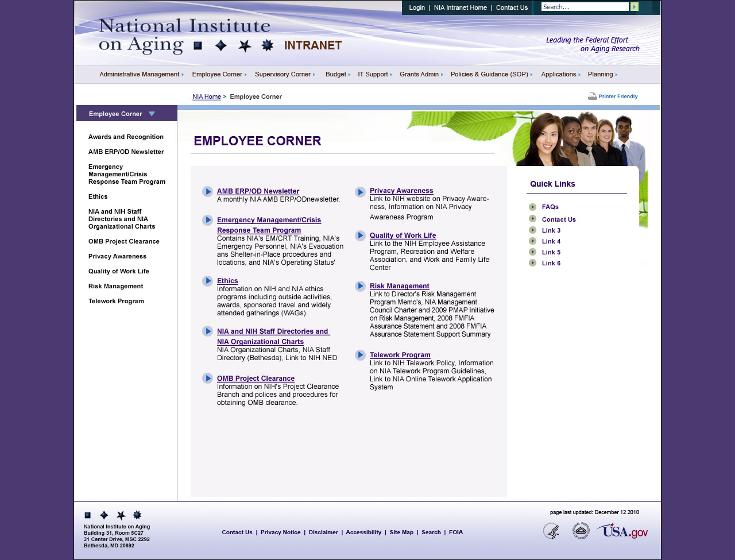Image resolution: width=735 pixels, height=560 pixels.
Task: Open the IT Support navigation dropdown
Action: coord(374,74)
